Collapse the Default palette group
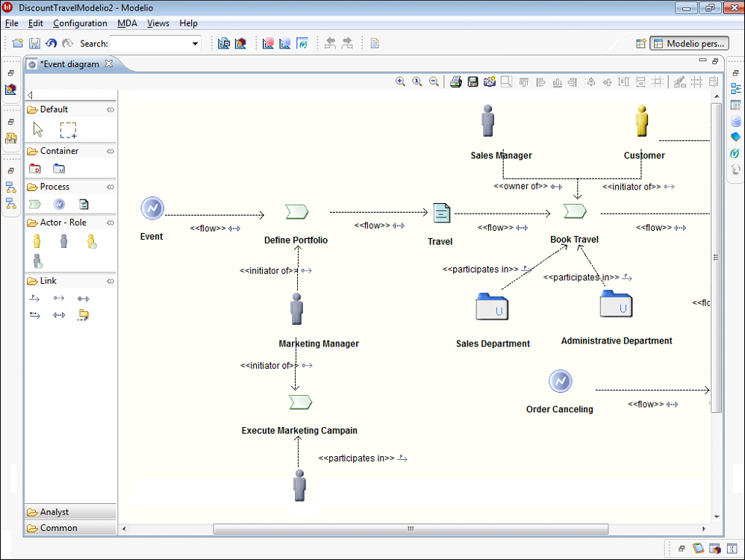The image size is (745, 560). [x=110, y=110]
